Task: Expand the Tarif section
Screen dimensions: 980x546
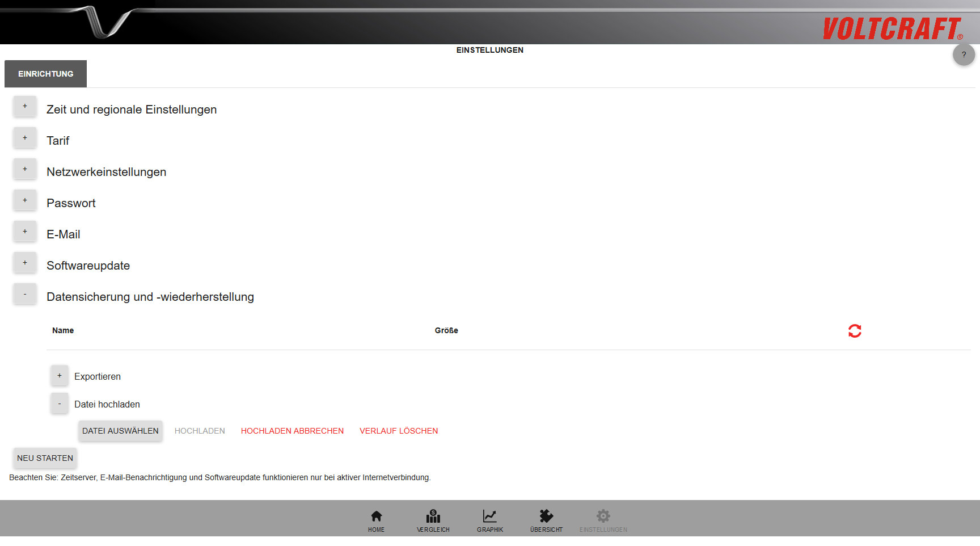Action: click(x=25, y=138)
